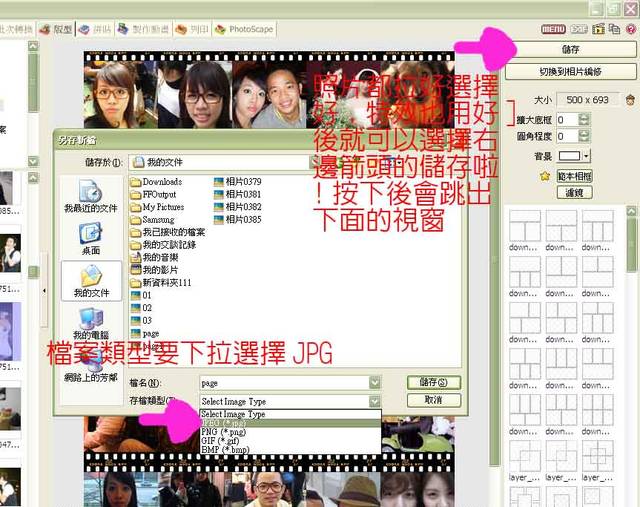This screenshot has height=507, width=640.
Task: Click the 儲存(S) button in dialog
Action: click(434, 382)
